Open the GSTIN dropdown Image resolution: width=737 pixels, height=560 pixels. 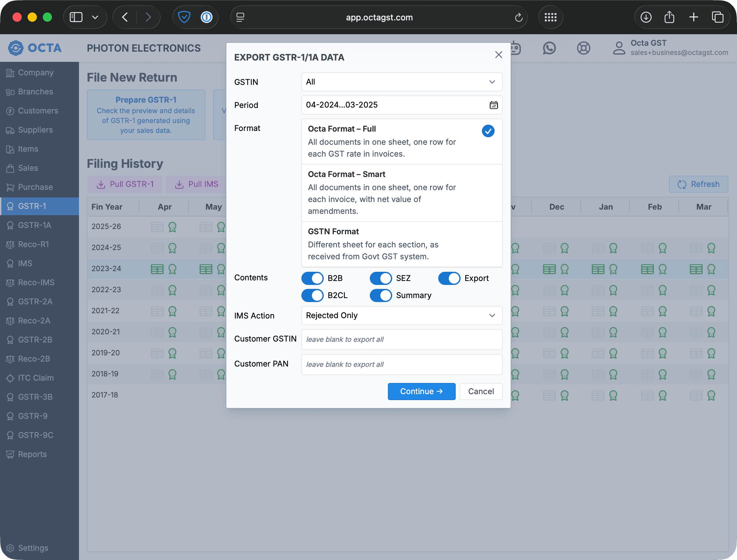(401, 82)
